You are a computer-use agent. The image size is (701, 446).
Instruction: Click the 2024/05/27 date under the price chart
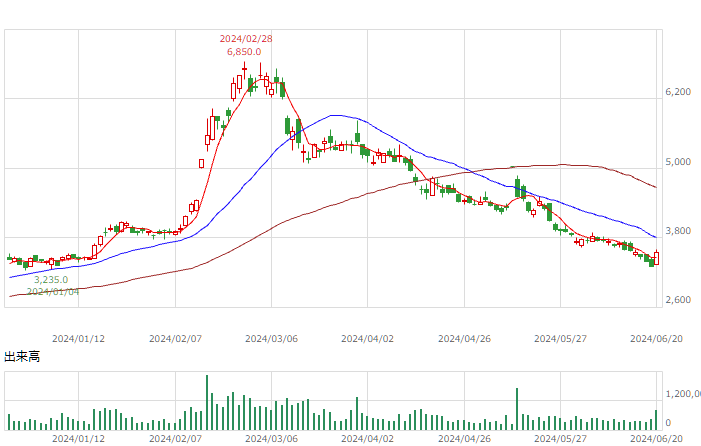(x=560, y=339)
